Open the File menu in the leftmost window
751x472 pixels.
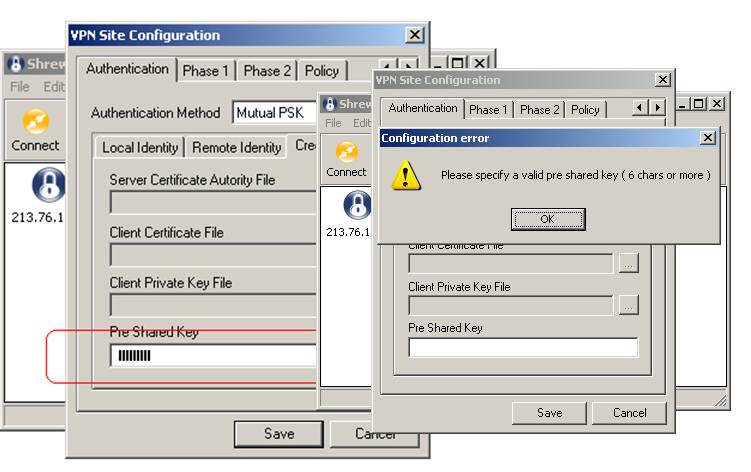point(20,87)
